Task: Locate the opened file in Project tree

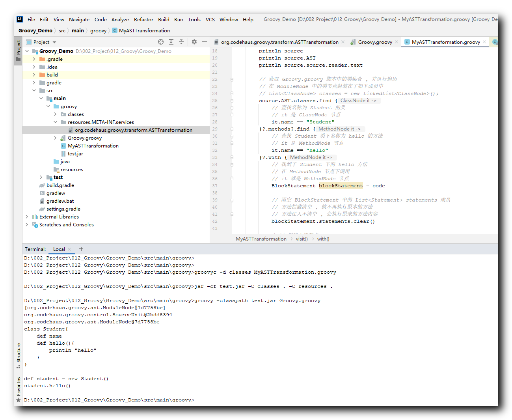Action: (161, 42)
